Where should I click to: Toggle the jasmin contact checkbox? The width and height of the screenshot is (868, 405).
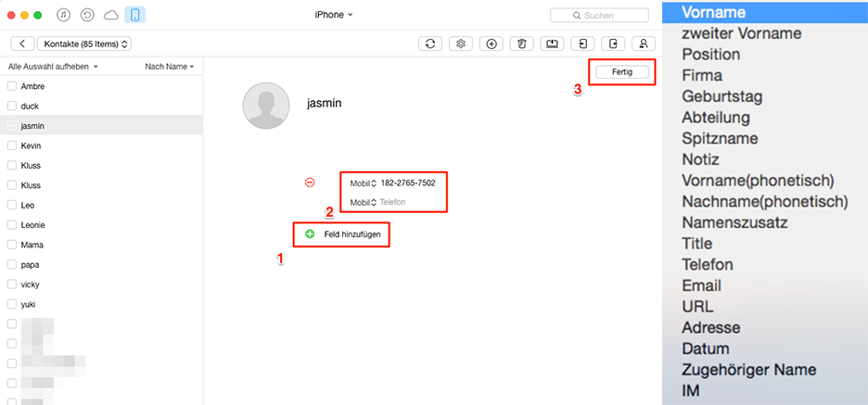click(x=12, y=126)
